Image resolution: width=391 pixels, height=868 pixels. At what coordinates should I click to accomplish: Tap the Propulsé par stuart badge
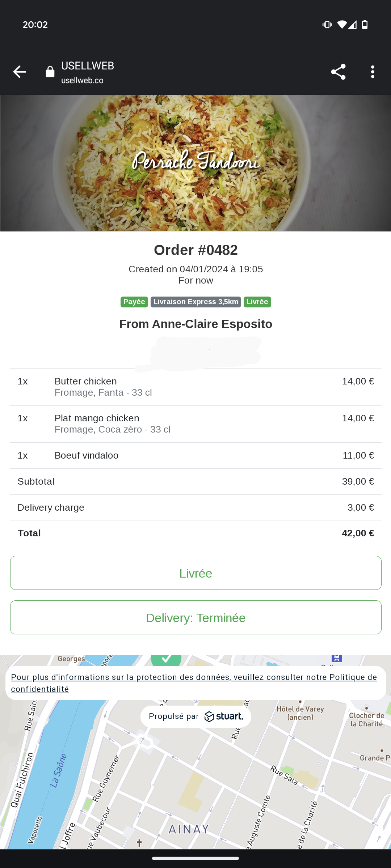[x=196, y=716]
